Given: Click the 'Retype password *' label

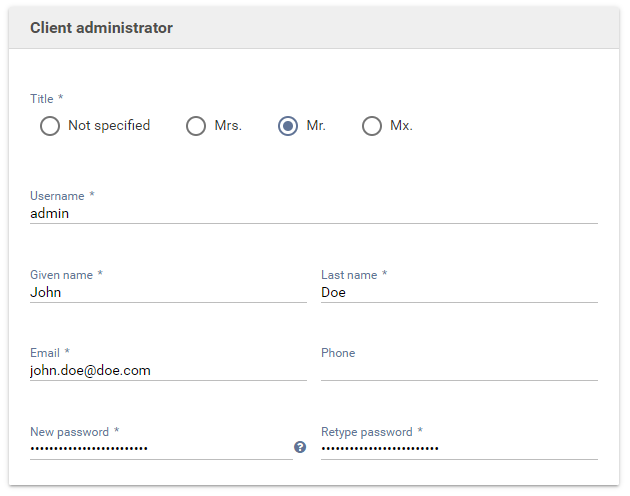Looking at the screenshot, I should [x=372, y=432].
